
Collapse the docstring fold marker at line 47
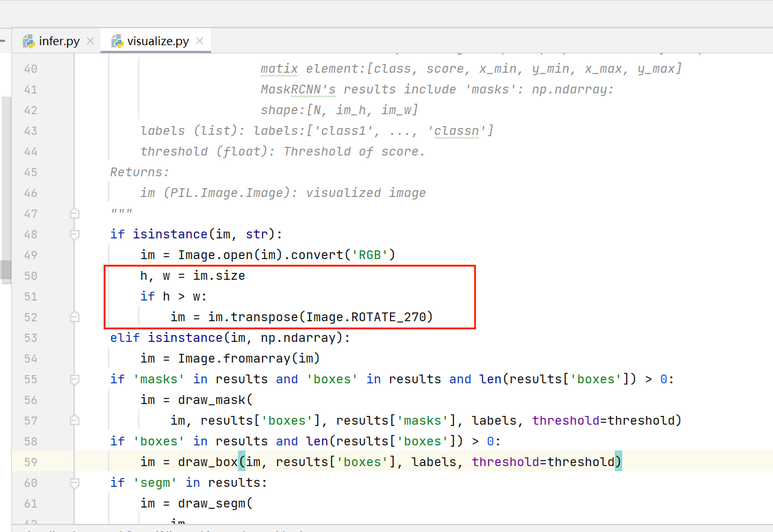pyautogui.click(x=75, y=213)
